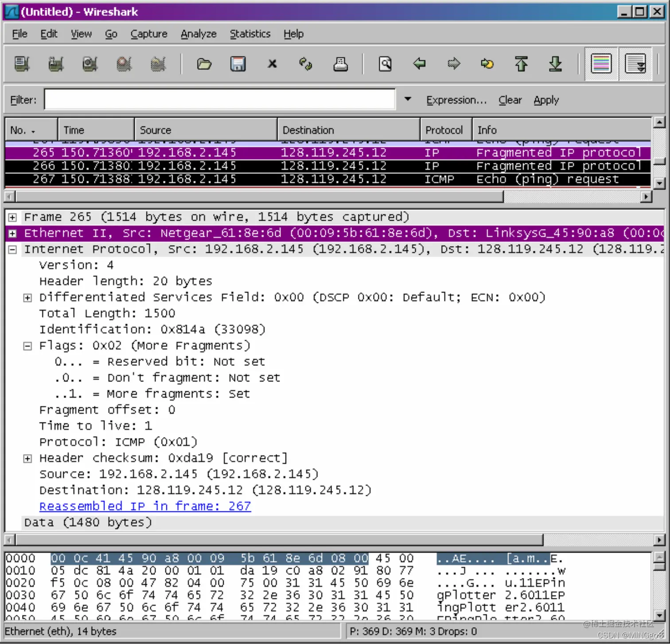Click hex pane scrollbar down arrow
Image resolution: width=670 pixels, height=644 pixels.
[x=659, y=615]
